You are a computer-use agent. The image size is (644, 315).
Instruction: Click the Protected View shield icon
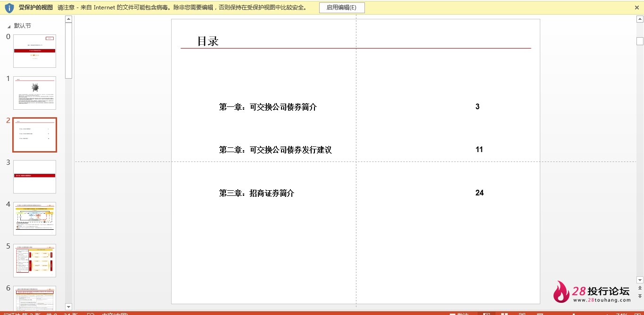pyautogui.click(x=9, y=8)
